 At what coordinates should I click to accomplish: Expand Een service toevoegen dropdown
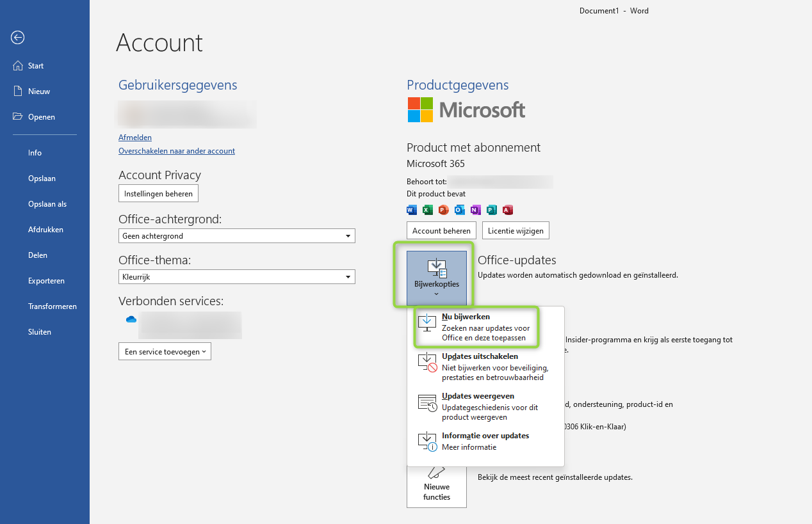click(x=165, y=351)
